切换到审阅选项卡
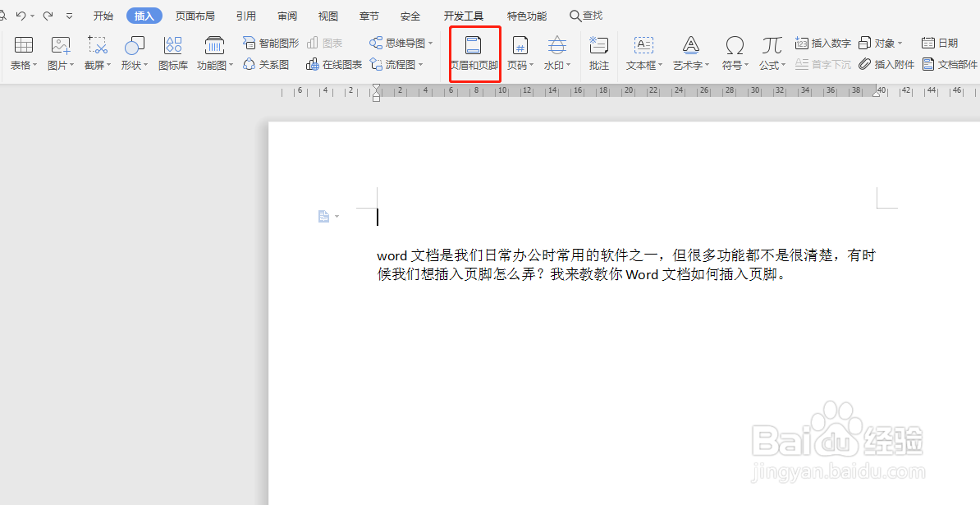Image resolution: width=980 pixels, height=505 pixels. 286,15
